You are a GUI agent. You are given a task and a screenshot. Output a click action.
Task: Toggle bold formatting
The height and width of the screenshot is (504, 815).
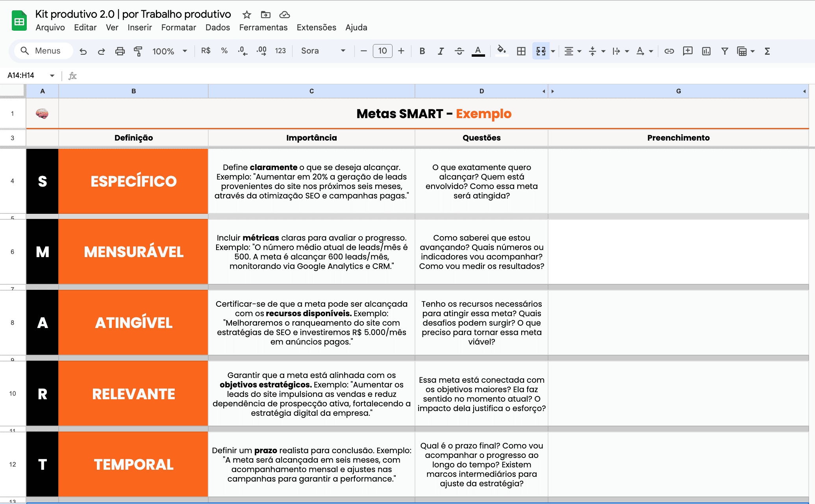pyautogui.click(x=422, y=51)
